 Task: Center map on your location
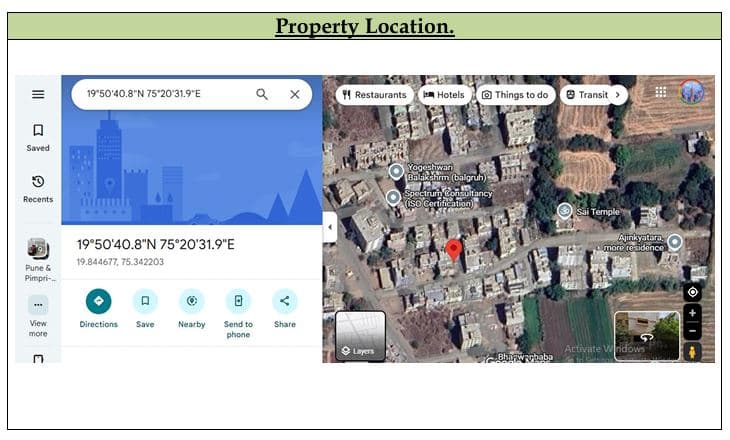click(x=692, y=292)
